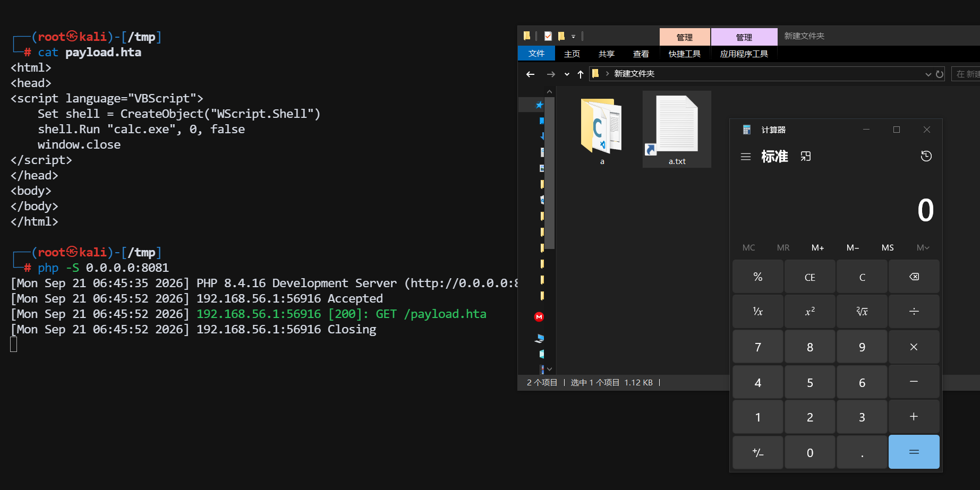Click the reciprocal 1/x key

click(x=758, y=312)
